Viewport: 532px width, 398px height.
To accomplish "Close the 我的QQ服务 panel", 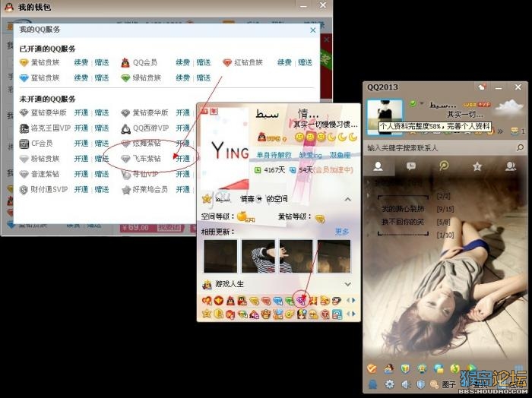I will coord(313,30).
